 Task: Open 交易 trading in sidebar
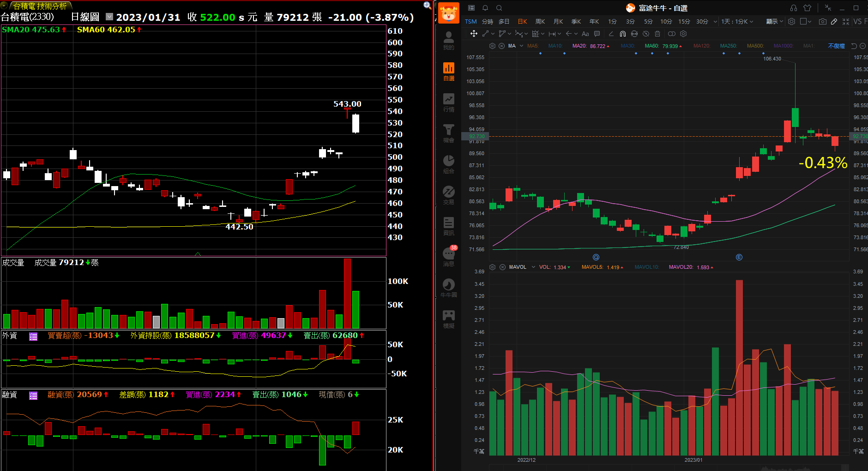[448, 195]
